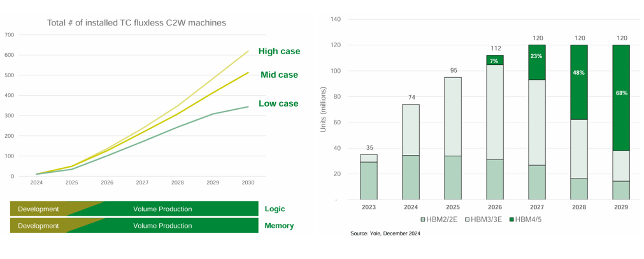Click Volume Production in the Memory row
The width and height of the screenshot is (644, 259).
click(162, 225)
